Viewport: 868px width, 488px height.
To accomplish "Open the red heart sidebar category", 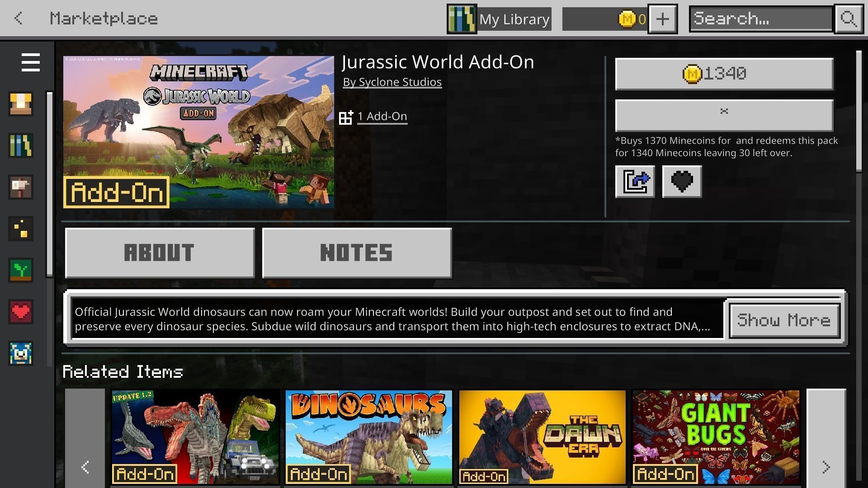I will point(21,312).
